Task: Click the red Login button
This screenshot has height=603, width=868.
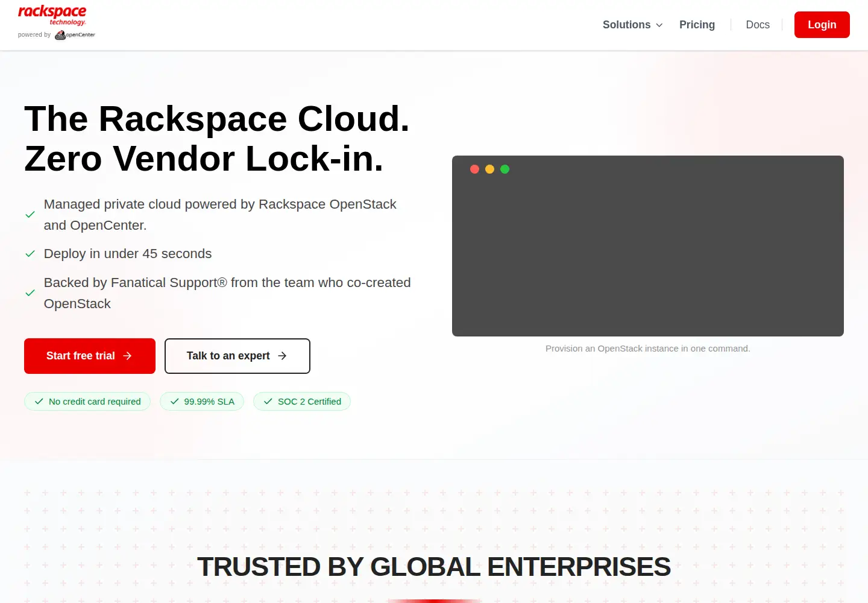Action: pos(822,25)
